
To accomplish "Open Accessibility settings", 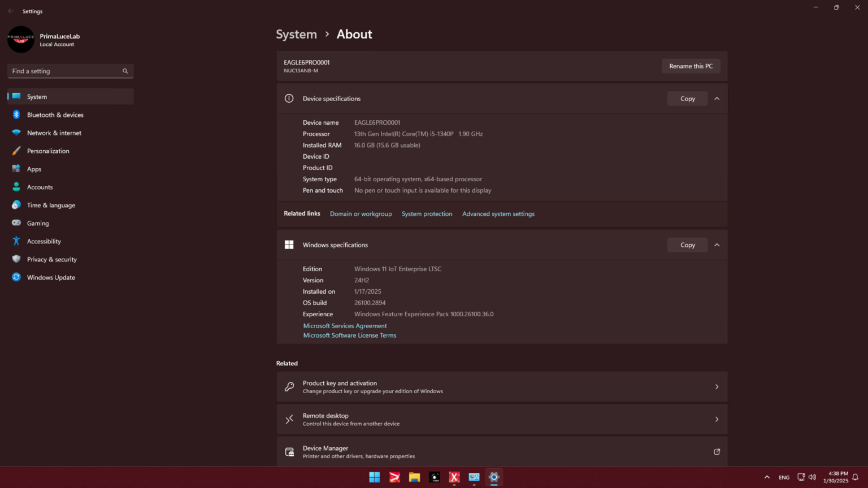I will click(x=44, y=241).
